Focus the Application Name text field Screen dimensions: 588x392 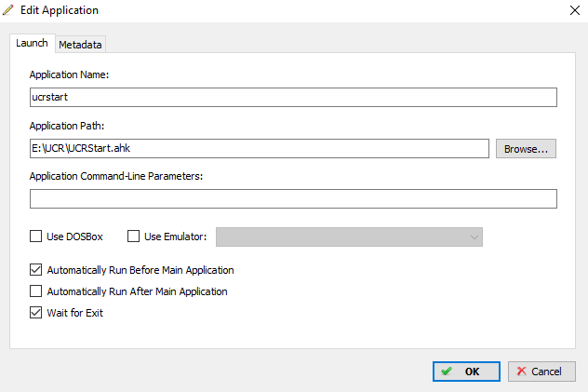[293, 97]
